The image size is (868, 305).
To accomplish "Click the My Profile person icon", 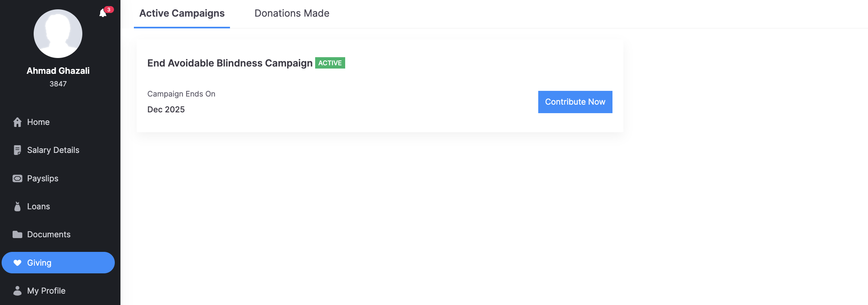I will click(x=17, y=291).
